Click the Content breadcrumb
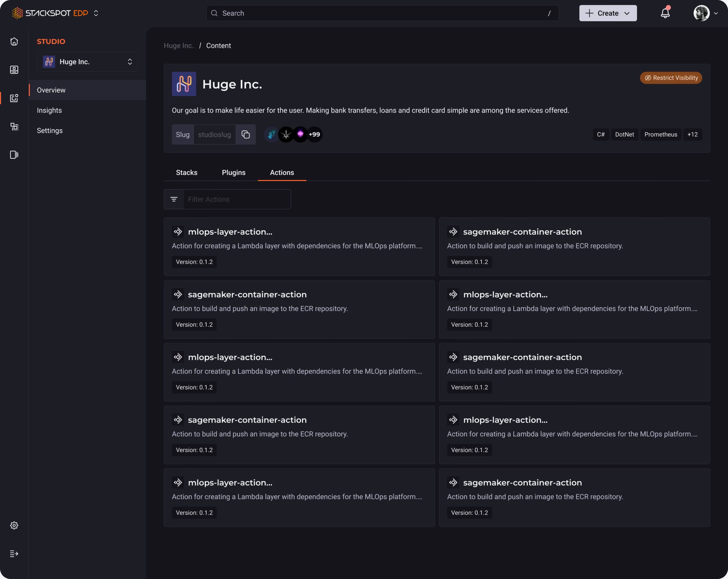728x579 pixels. coord(219,46)
